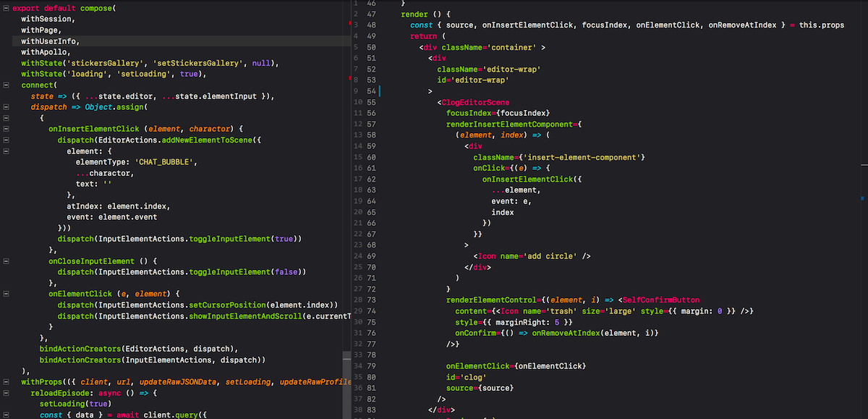Screen dimensions: 868x419
Task: Collapse the onElementClick (e, element) fold
Action: pos(6,294)
